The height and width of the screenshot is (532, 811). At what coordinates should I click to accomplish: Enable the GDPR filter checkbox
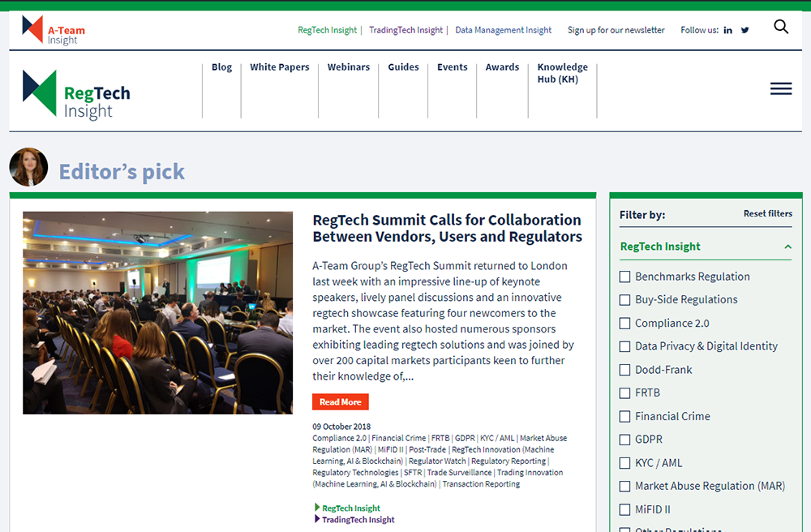point(624,440)
